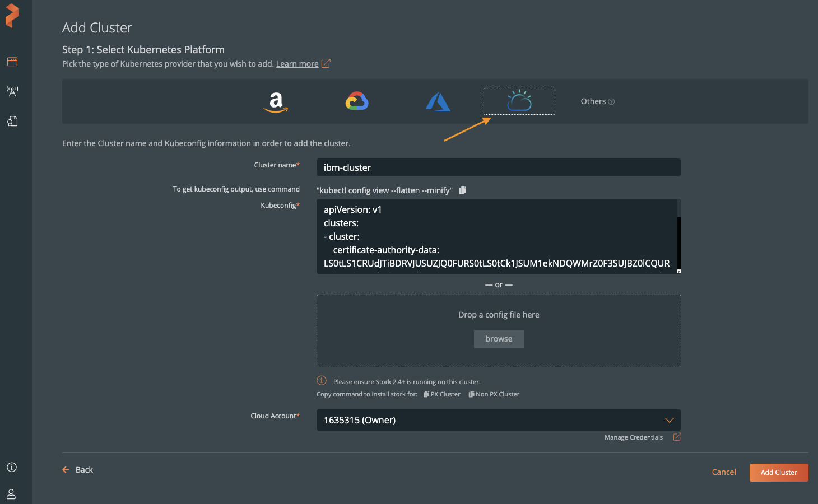Copy stork install command for PX Cluster
Image resolution: width=818 pixels, height=504 pixels.
point(442,394)
